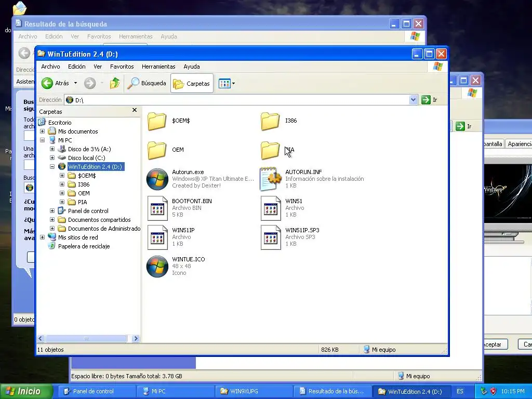Open the Apariencia tab in display dialog
532x399 pixels.
tap(519, 144)
